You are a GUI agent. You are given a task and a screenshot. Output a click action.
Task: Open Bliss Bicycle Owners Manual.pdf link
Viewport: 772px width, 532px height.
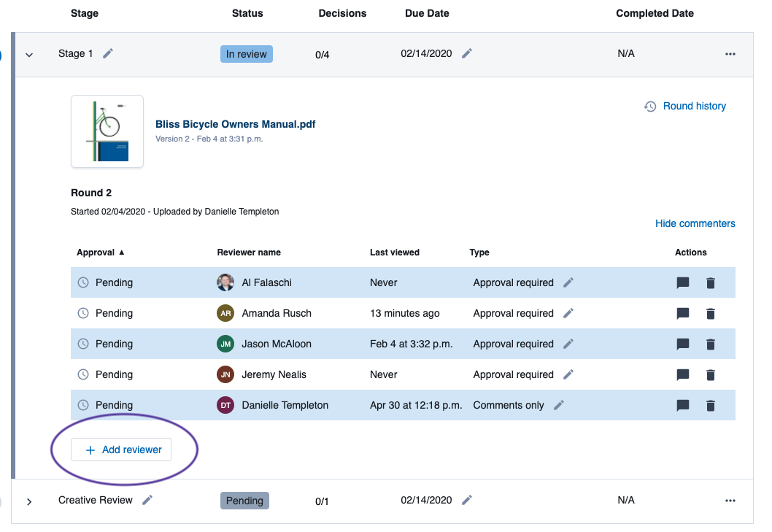point(236,124)
